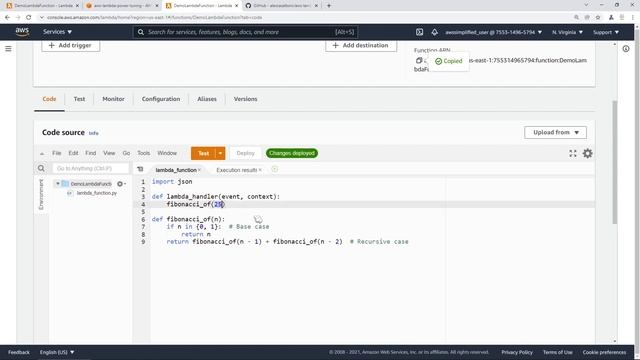This screenshot has width=640, height=360.
Task: Click the Environment side panel label
Action: point(41,194)
